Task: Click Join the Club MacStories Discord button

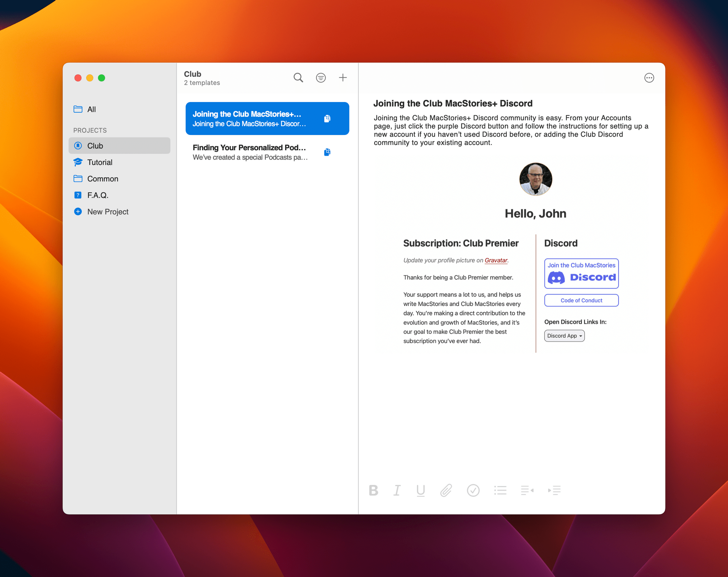Action: (581, 273)
